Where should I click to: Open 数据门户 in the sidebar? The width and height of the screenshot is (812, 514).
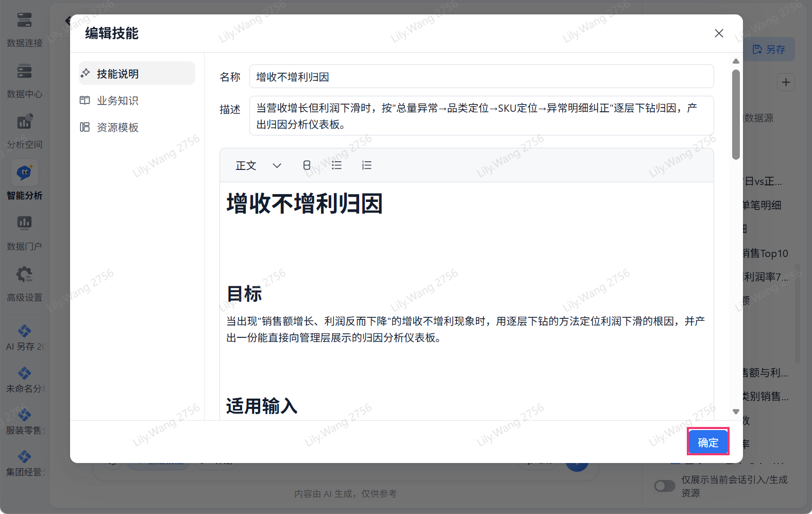tap(24, 233)
